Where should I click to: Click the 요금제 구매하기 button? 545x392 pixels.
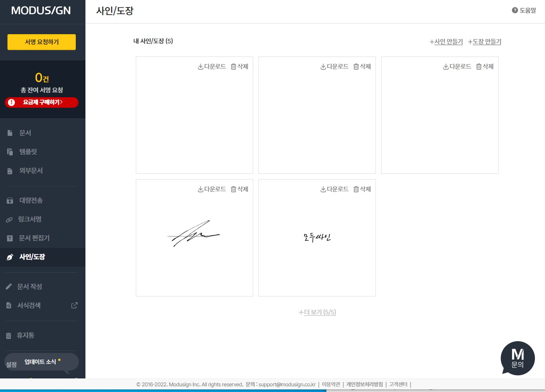click(41, 102)
